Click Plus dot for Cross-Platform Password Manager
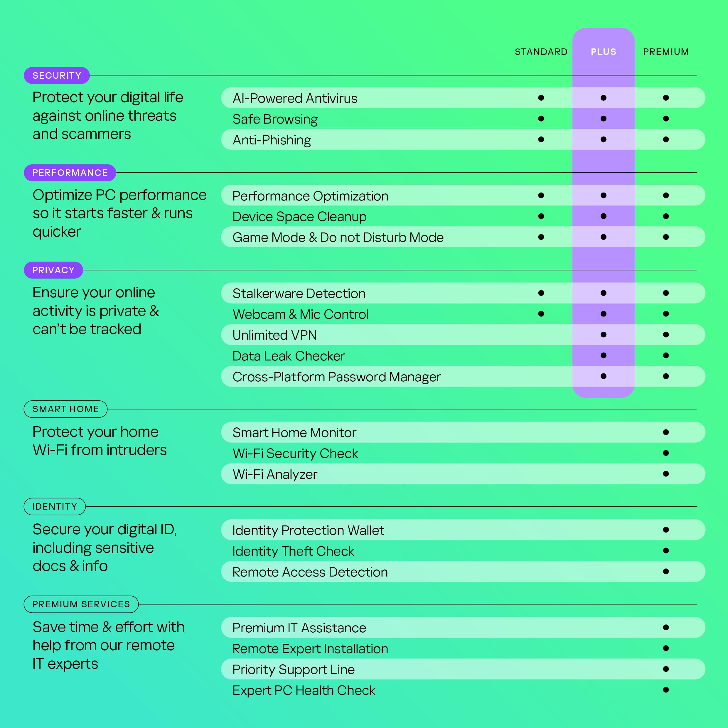 pos(603,376)
